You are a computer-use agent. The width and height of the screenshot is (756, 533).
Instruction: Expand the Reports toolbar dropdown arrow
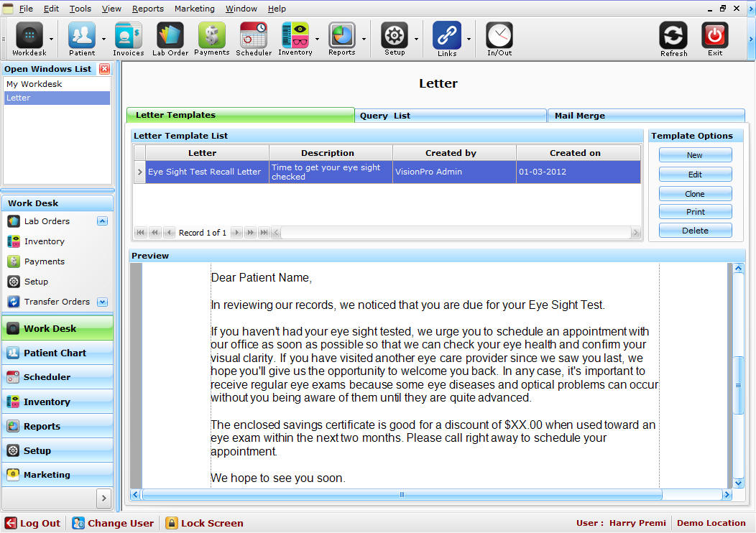click(364, 39)
